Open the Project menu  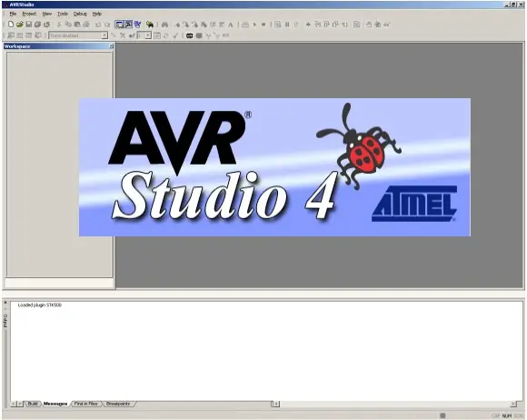tap(29, 14)
